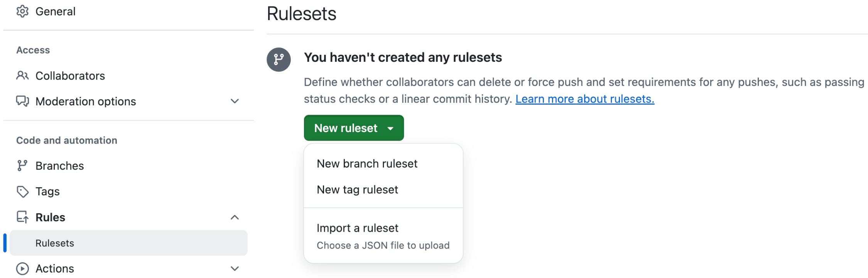Expand the Actions section chevron
Screen dimensions: 868x278
pyautogui.click(x=235, y=268)
